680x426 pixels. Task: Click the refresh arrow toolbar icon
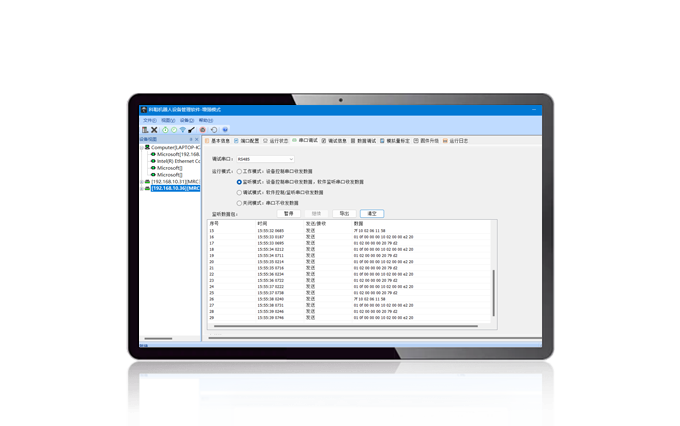click(213, 130)
